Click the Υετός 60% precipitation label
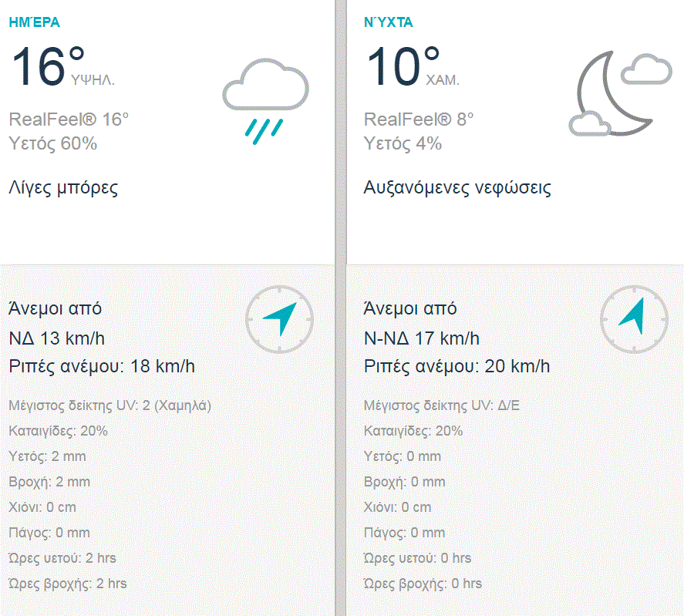This screenshot has width=684, height=616. 53,143
